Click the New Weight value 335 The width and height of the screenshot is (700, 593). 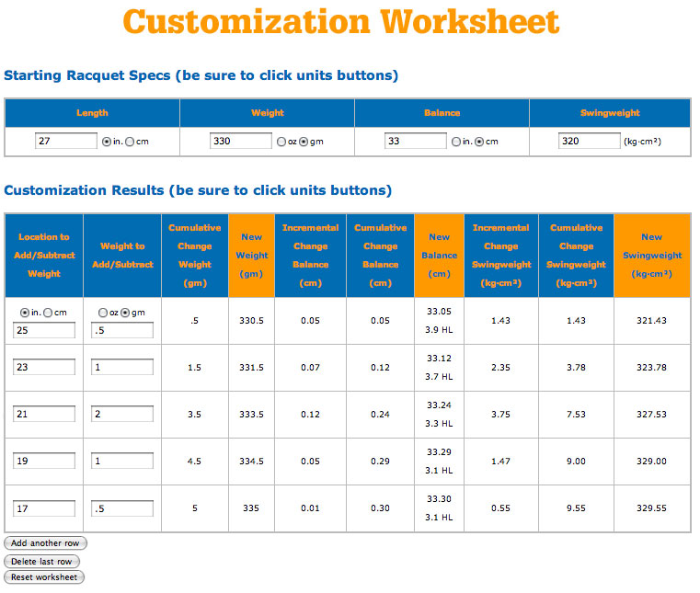tap(251, 507)
